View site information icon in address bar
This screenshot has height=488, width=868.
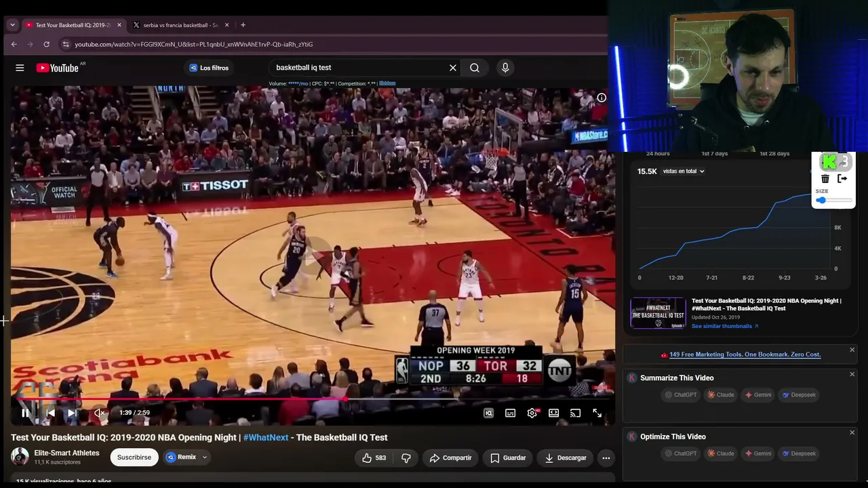coord(66,44)
